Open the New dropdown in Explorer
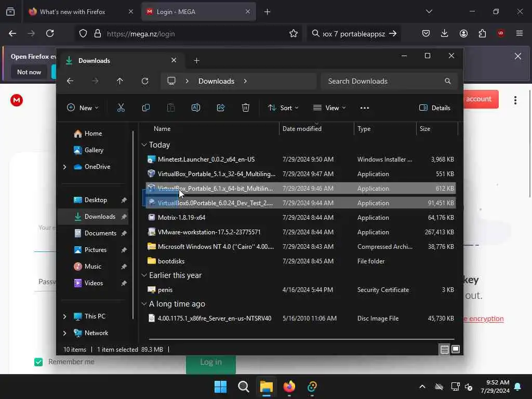Screen dimensions: 532x399 click(x=83, y=108)
